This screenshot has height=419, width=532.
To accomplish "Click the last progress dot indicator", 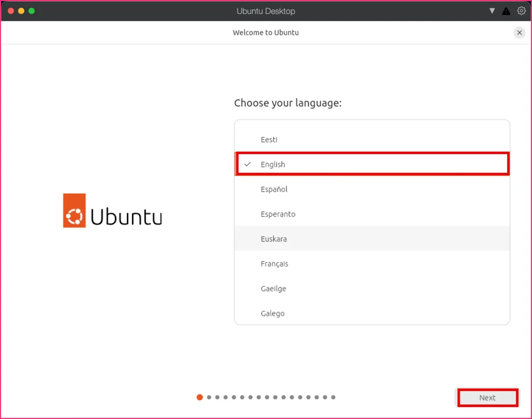I will 333,397.
